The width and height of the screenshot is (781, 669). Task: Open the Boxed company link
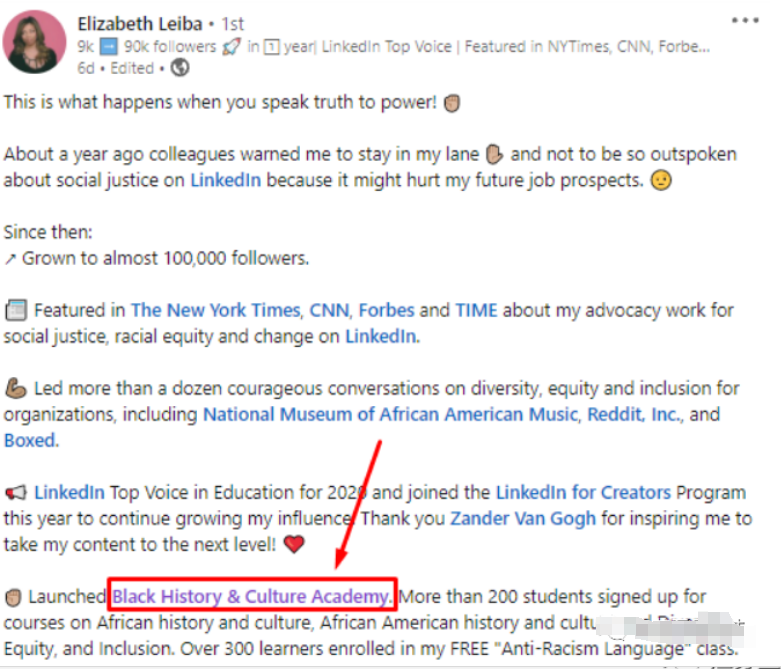tap(30, 440)
